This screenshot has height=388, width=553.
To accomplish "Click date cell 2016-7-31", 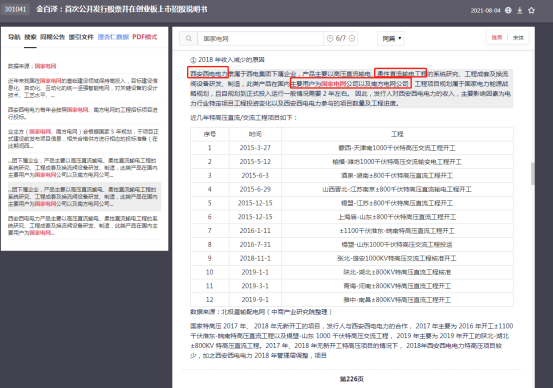I will pyautogui.click(x=255, y=244).
